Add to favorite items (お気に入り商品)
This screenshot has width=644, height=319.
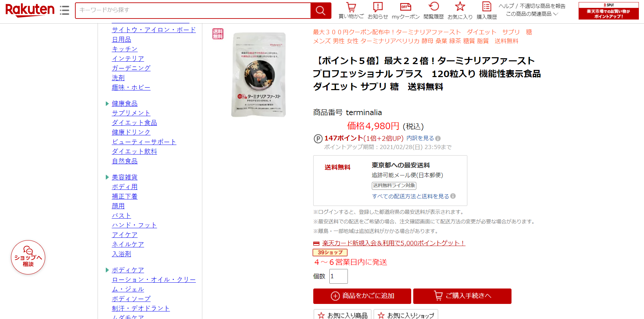pyautogui.click(x=343, y=315)
